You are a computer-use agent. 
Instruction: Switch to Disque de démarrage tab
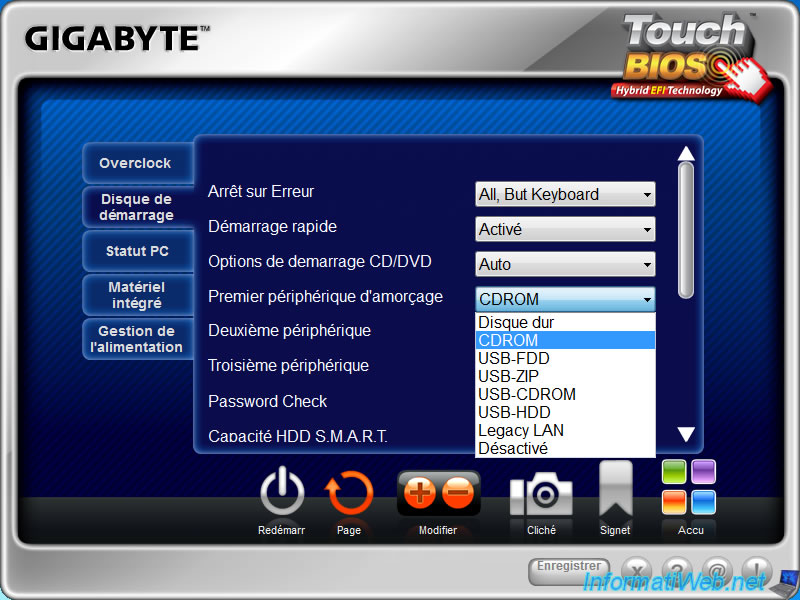(136, 207)
